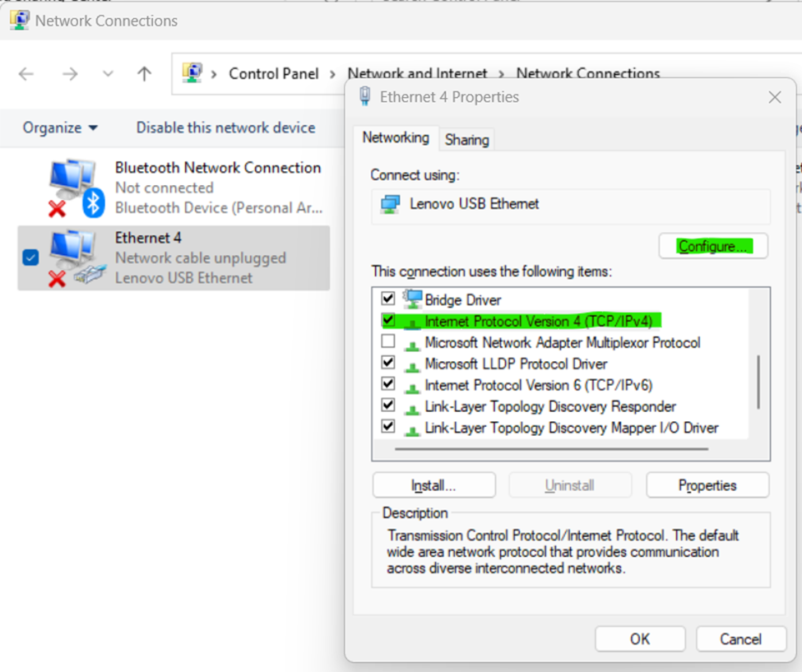Click the vertical scrollbar in items list

click(758, 382)
